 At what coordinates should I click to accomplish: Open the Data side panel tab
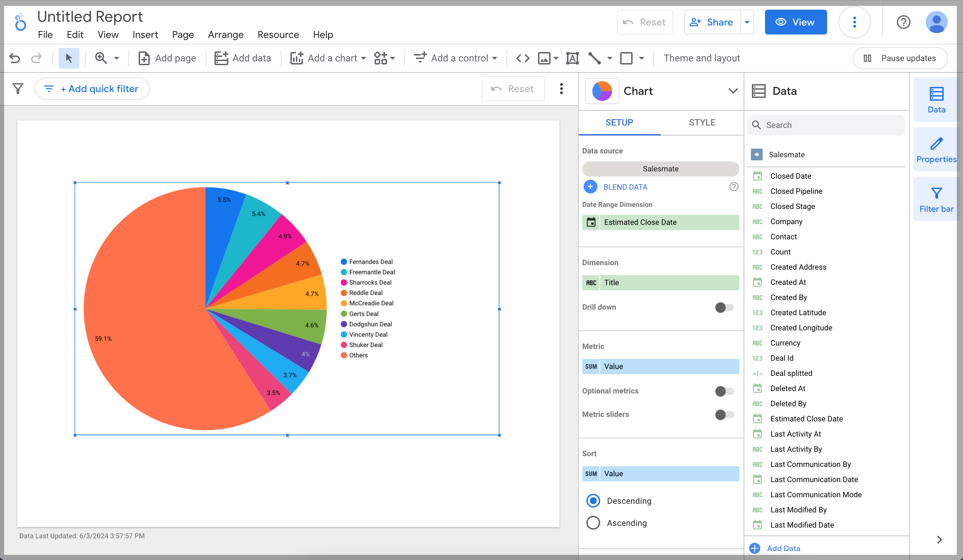pos(936,100)
